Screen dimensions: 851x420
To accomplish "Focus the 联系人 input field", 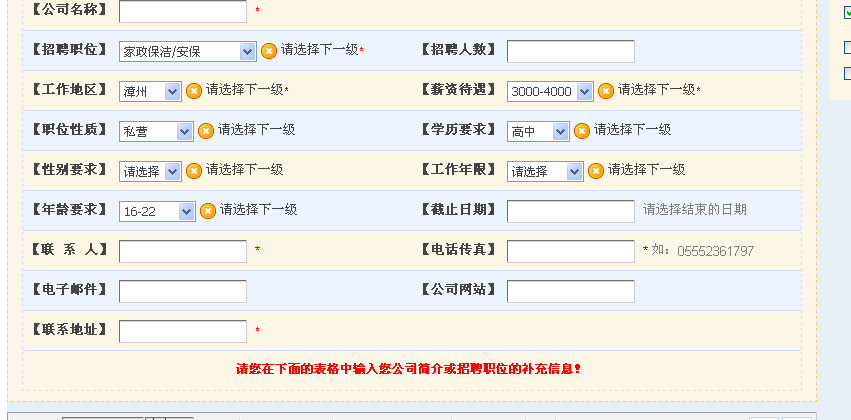I will (183, 251).
